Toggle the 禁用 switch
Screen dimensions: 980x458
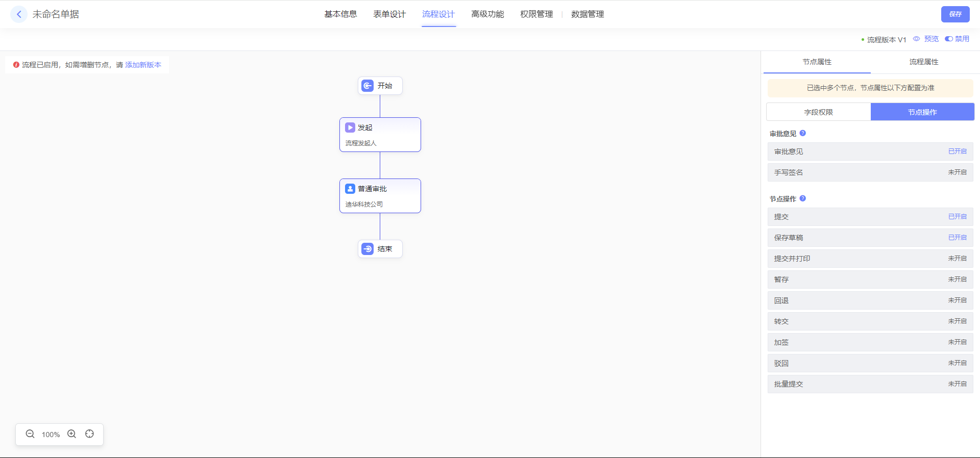949,39
